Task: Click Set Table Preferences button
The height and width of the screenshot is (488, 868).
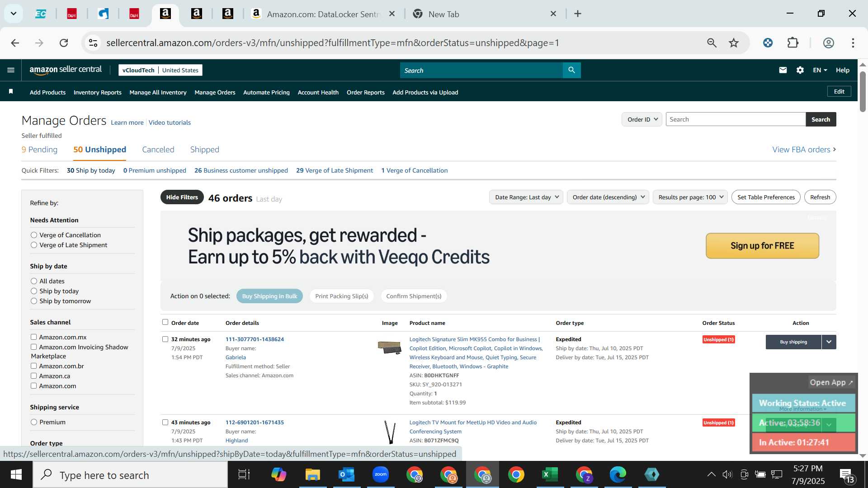Action: [766, 197]
